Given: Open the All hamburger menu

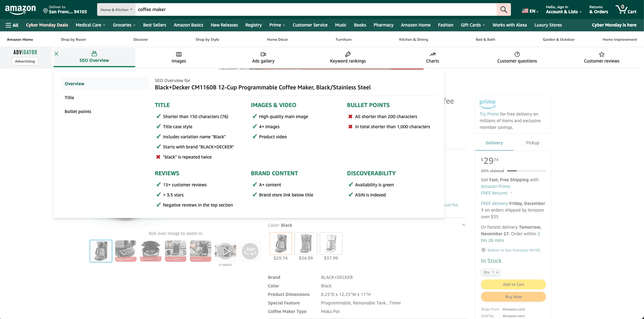Looking at the screenshot, I should click(x=12, y=25).
